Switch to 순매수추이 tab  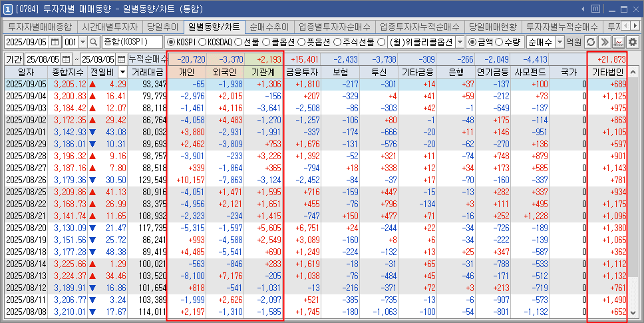[269, 27]
